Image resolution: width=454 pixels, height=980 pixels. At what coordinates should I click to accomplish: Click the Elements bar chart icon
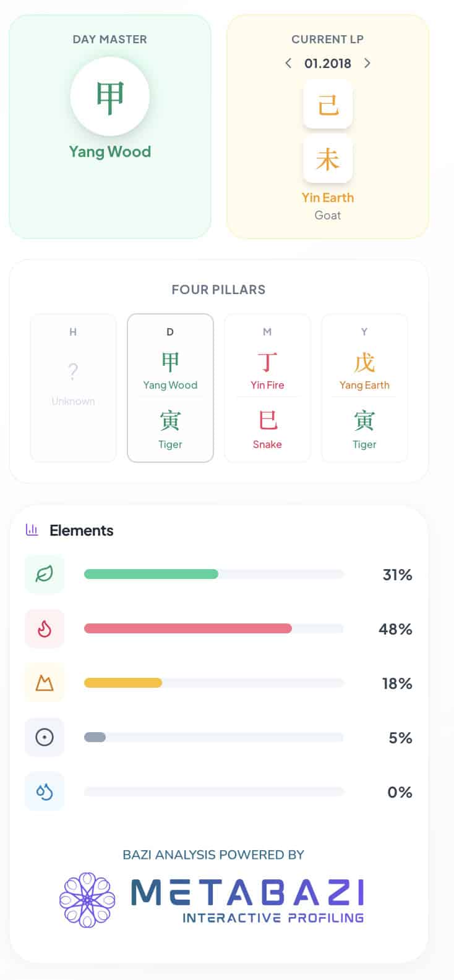(x=32, y=530)
